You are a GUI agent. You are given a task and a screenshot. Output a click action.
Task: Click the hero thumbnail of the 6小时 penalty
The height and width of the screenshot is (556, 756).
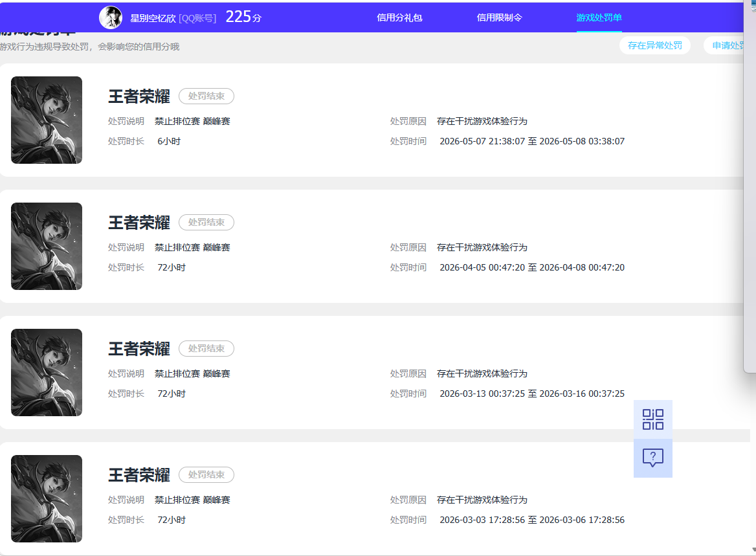[x=47, y=120]
